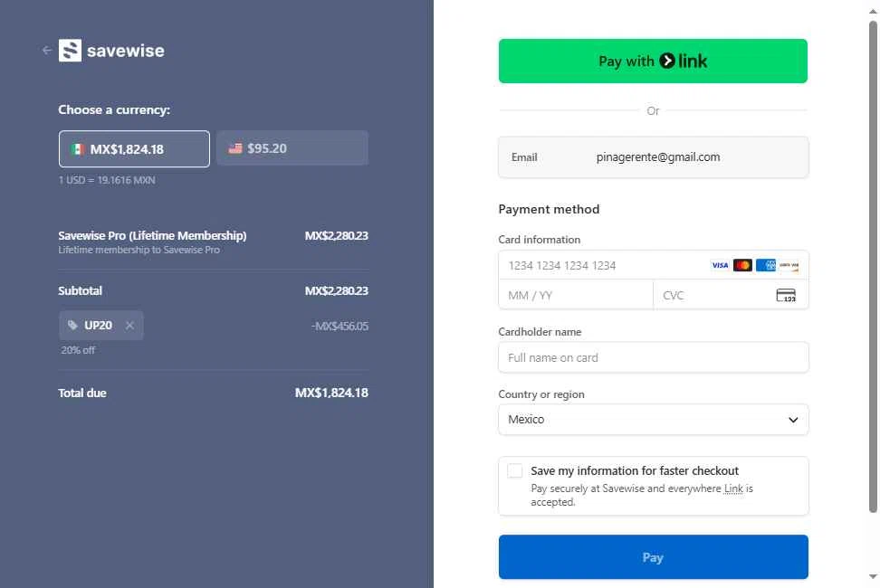Screen dimensions: 880x588
Task: Click the US flag icon
Action: pyautogui.click(x=235, y=148)
